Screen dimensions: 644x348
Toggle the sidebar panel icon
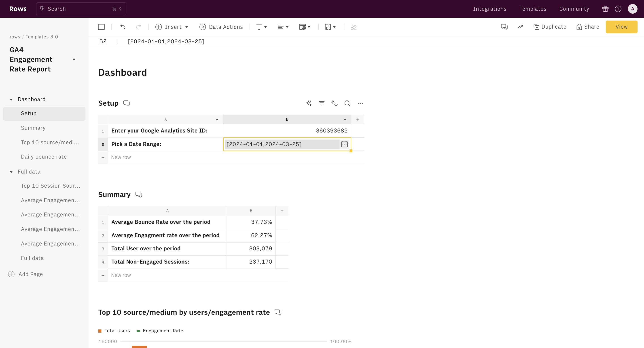(x=101, y=27)
